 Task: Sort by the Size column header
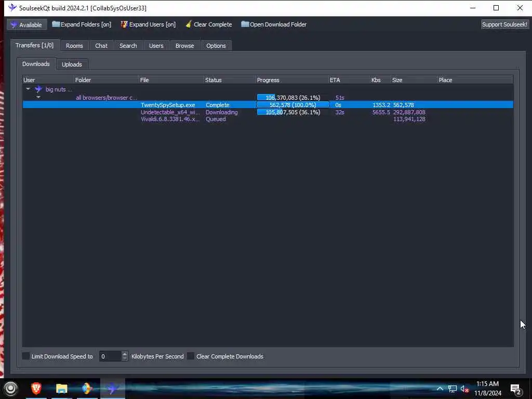[414, 80]
